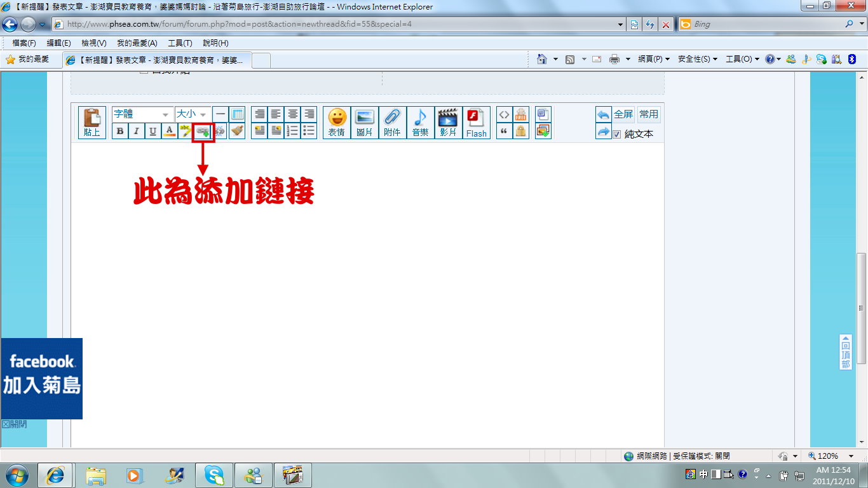Expand the 工具(O) command bar dropdown

tap(742, 59)
